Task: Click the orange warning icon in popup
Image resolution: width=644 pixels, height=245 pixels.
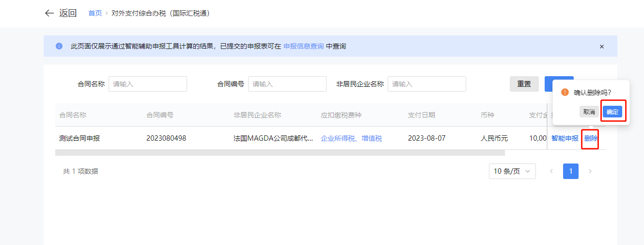Action: click(x=565, y=92)
